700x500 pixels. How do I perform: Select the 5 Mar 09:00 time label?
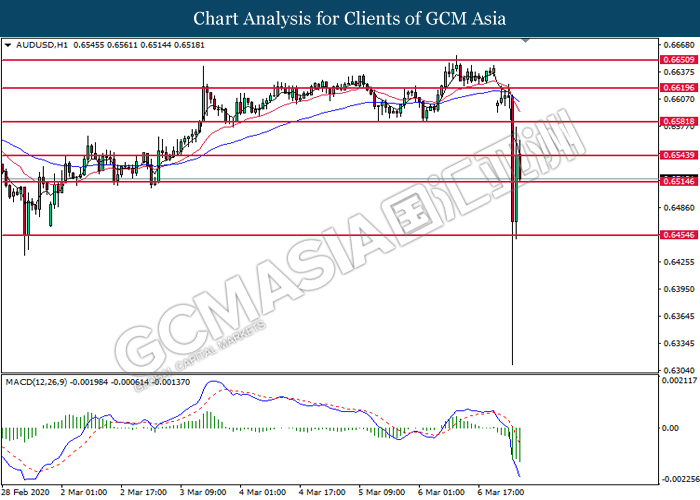pos(384,492)
